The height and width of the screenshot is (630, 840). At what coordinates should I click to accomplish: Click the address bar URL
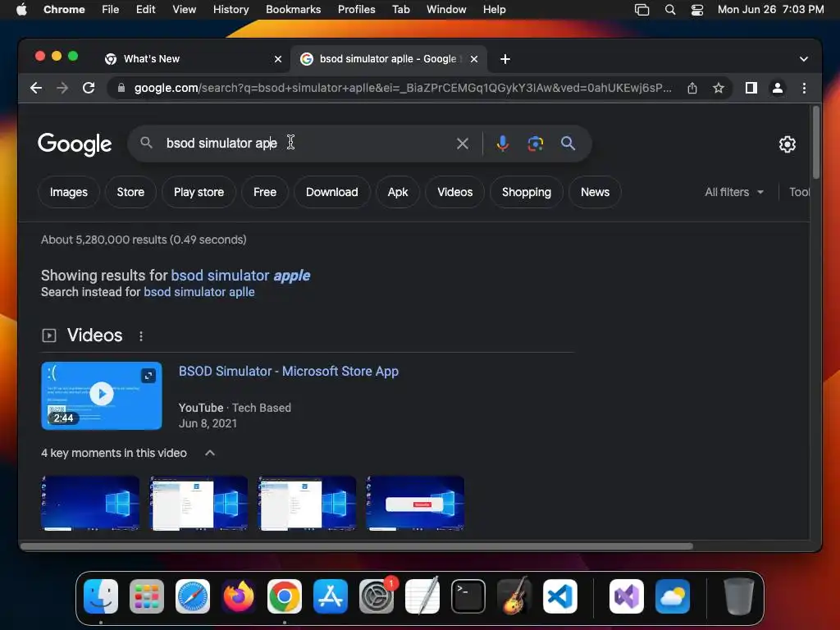[402, 88]
